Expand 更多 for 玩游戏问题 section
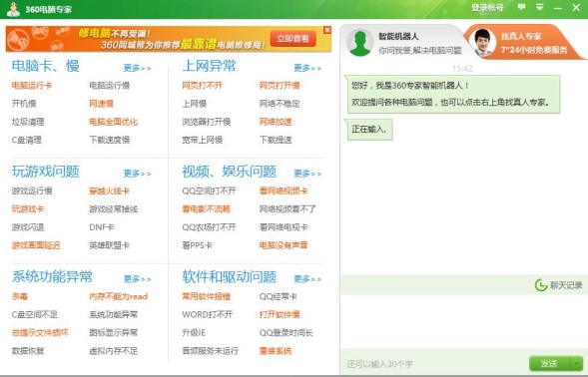Screen dimensions: 588x377 137,174
